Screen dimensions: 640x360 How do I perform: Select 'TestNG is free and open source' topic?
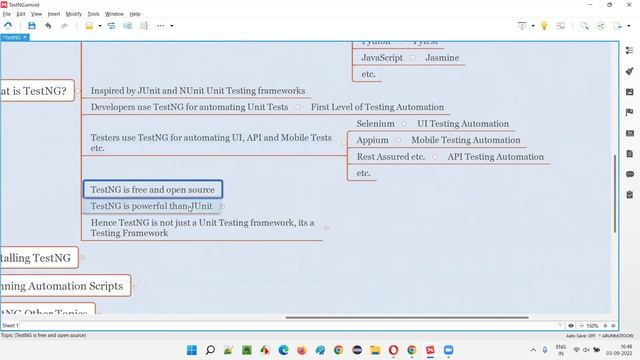(x=153, y=189)
